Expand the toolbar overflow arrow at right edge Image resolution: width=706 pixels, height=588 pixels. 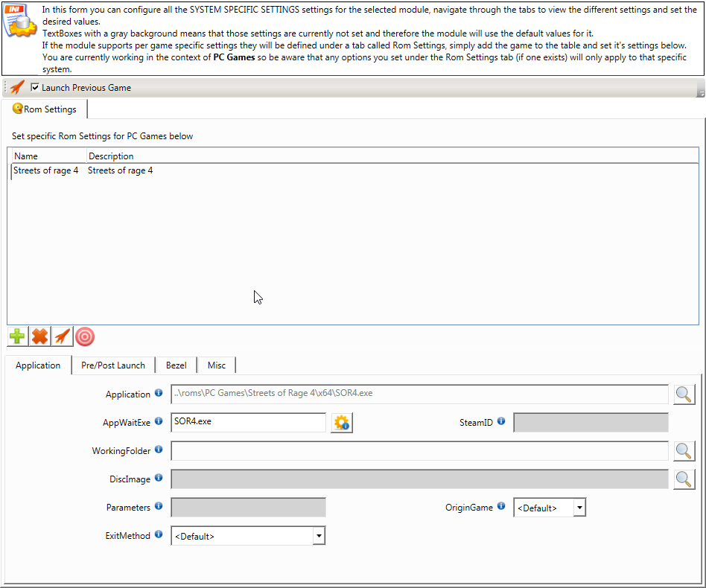coord(700,92)
